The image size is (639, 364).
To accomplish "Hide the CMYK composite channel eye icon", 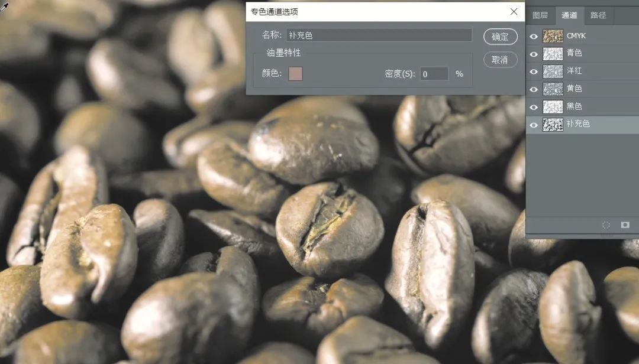I will pyautogui.click(x=534, y=36).
